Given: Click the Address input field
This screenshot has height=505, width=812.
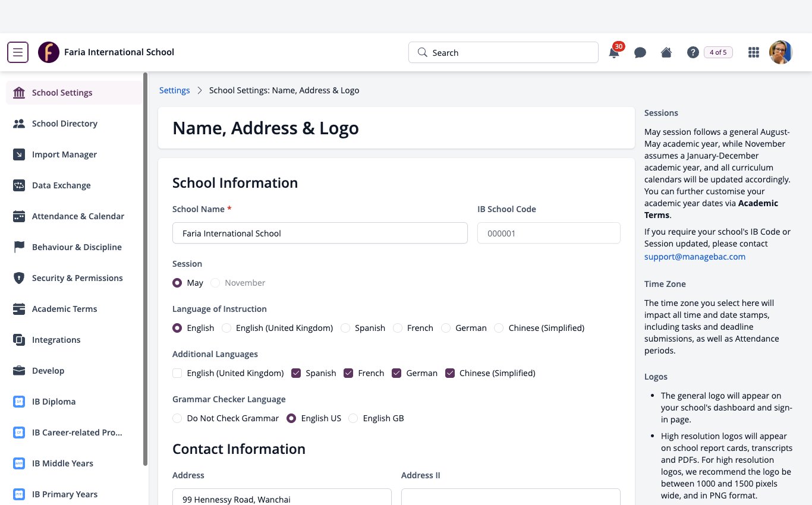Looking at the screenshot, I should coord(282,497).
